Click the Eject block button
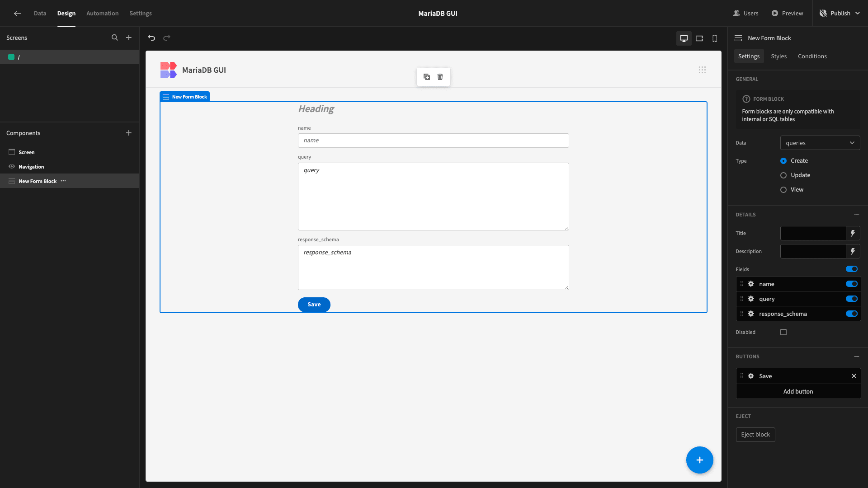This screenshot has width=868, height=488. point(755,435)
